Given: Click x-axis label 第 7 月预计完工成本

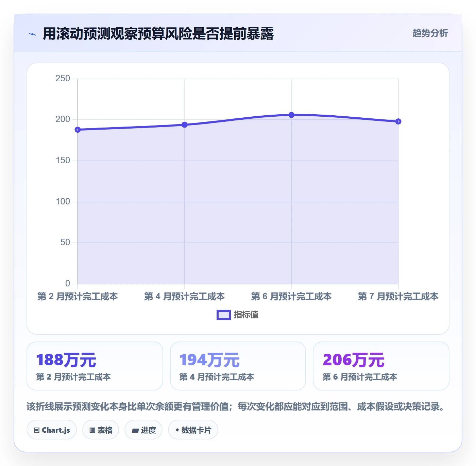Looking at the screenshot, I should (398, 297).
